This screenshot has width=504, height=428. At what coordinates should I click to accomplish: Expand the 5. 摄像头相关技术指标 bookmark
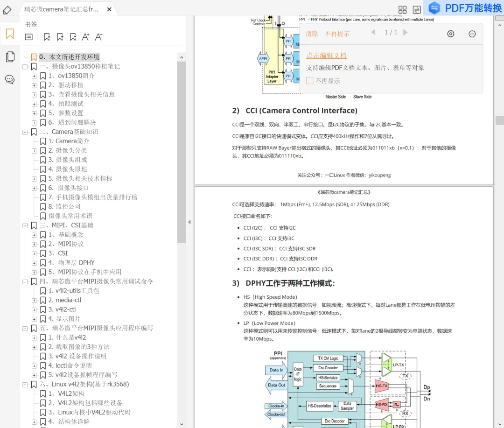point(34,179)
